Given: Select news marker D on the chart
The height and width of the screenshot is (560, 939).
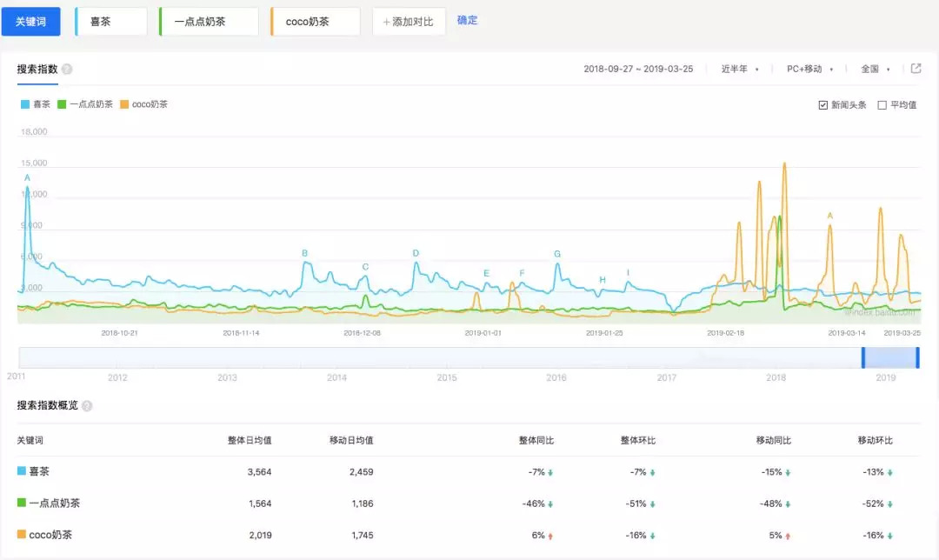Looking at the screenshot, I should [416, 253].
